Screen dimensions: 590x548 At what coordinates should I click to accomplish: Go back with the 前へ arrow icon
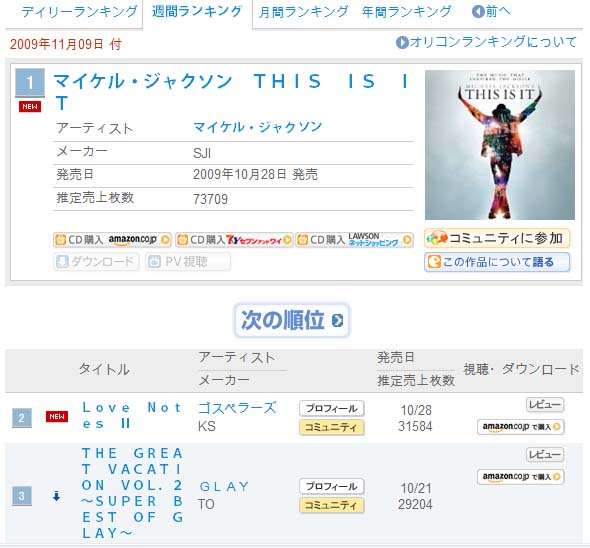478,12
